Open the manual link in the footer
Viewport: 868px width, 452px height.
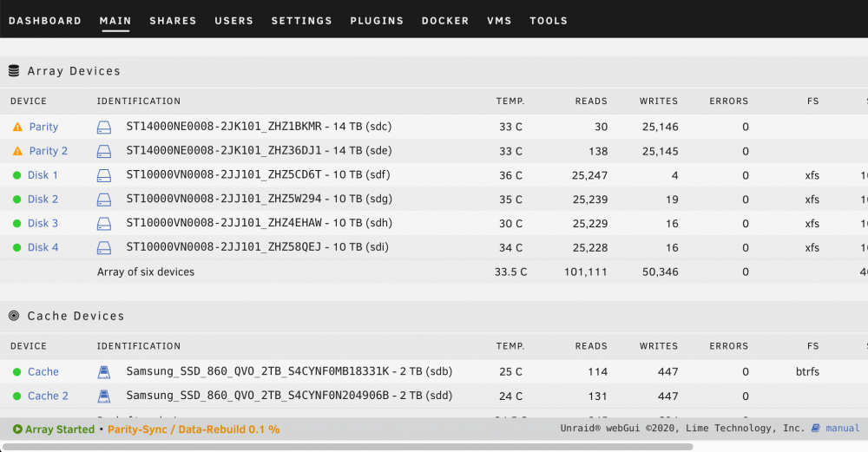(842, 429)
